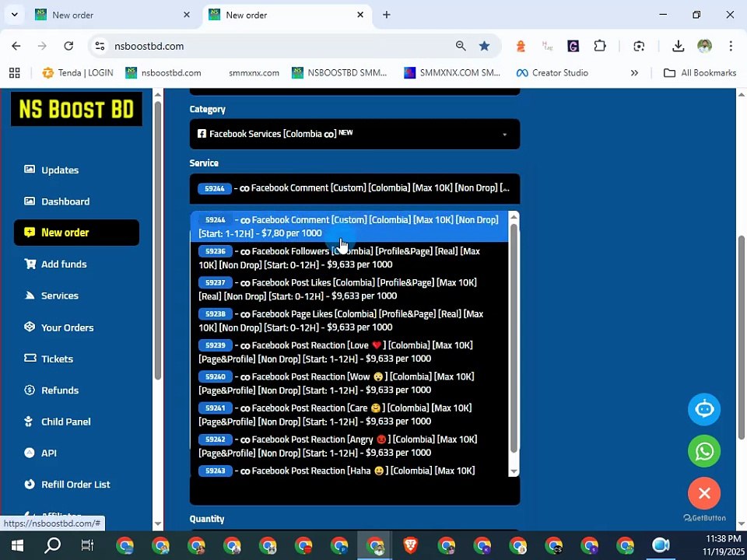
Task: Open a new browser tab
Action: coord(387,15)
